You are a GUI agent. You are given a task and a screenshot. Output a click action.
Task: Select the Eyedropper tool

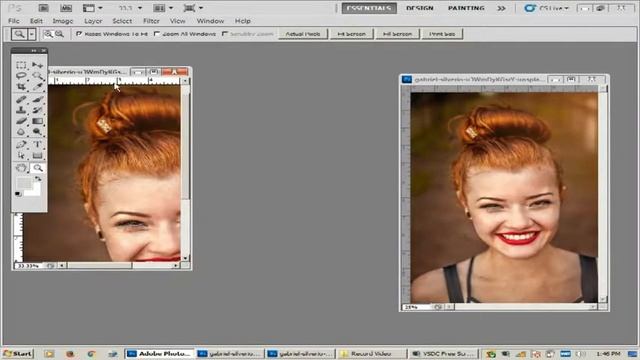pyautogui.click(x=38, y=87)
